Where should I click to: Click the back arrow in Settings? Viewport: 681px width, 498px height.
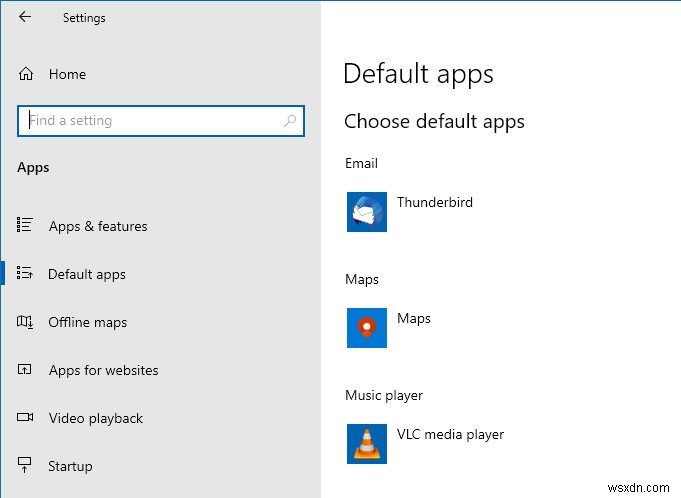pyautogui.click(x=25, y=17)
